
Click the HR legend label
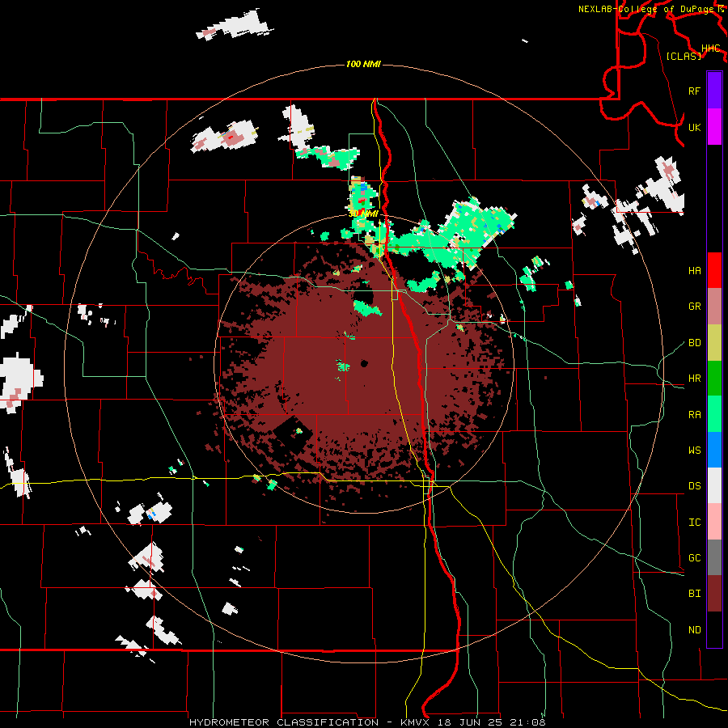tap(694, 379)
